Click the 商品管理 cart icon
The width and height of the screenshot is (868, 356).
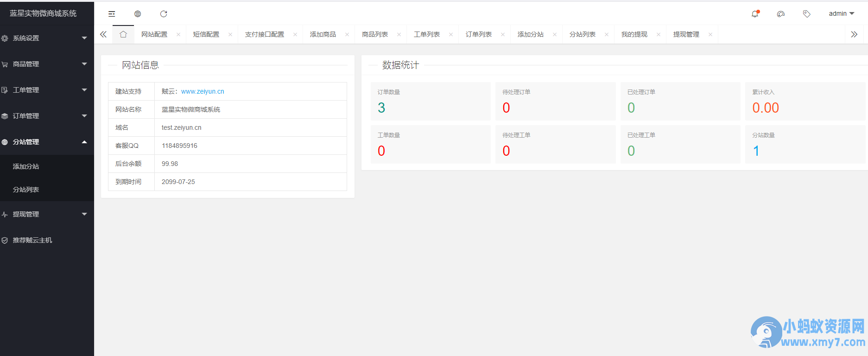5,64
